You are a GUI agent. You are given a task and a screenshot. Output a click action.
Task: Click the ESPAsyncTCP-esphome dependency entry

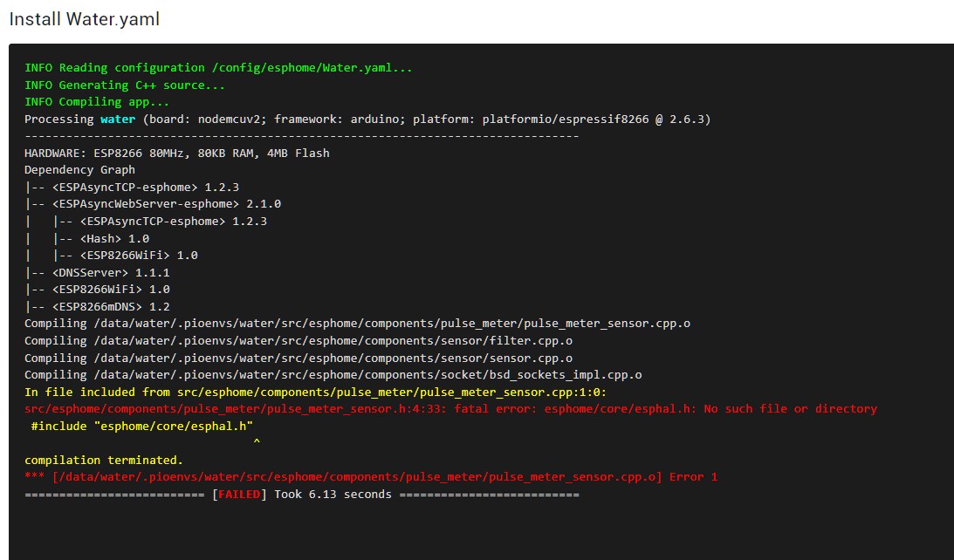pyautogui.click(x=131, y=187)
